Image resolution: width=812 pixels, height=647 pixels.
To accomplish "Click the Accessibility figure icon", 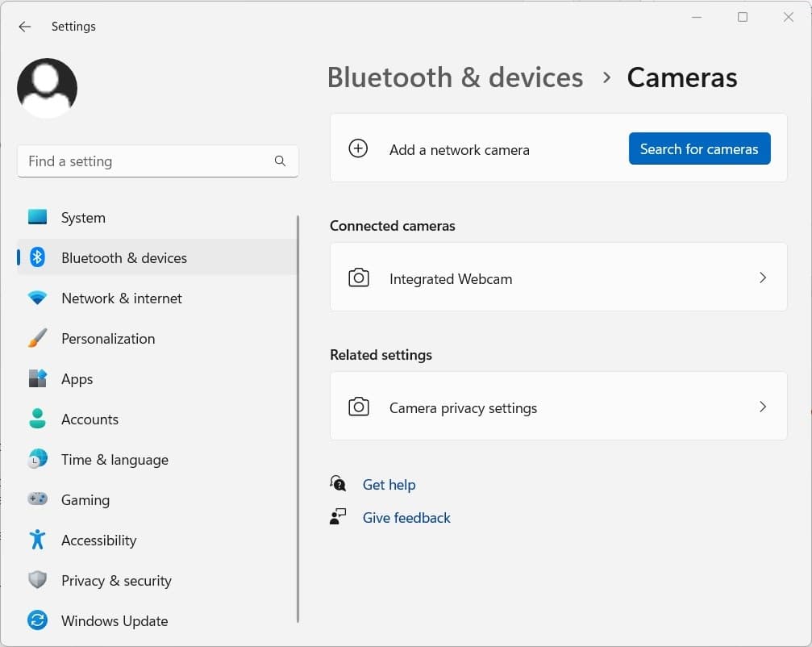I will [x=37, y=540].
